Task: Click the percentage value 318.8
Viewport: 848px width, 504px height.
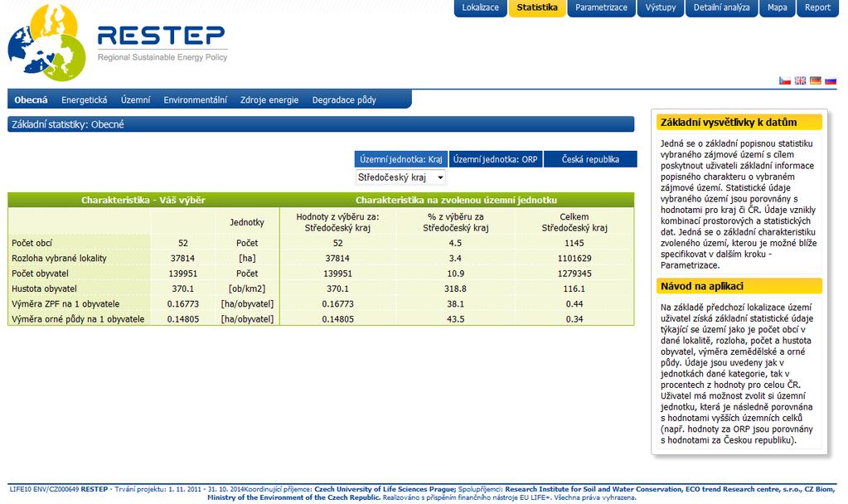Action: coord(455,288)
